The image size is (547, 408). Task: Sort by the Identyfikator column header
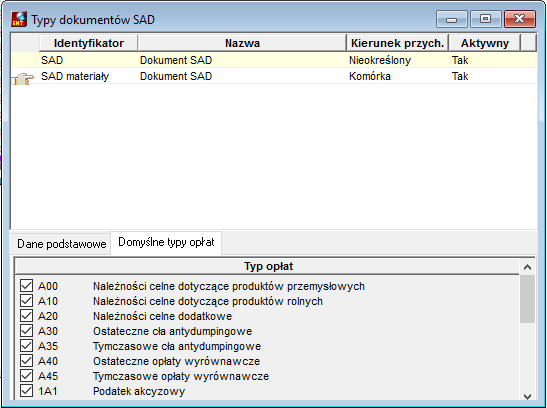[x=89, y=43]
